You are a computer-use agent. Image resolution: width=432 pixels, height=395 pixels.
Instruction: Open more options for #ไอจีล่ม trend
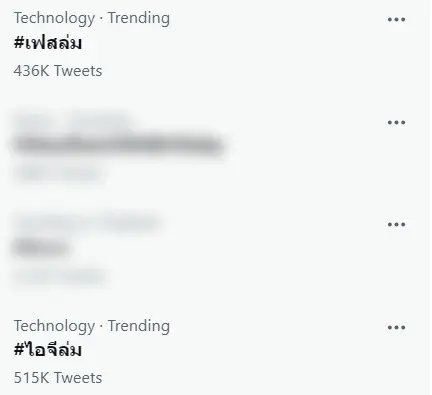click(396, 328)
